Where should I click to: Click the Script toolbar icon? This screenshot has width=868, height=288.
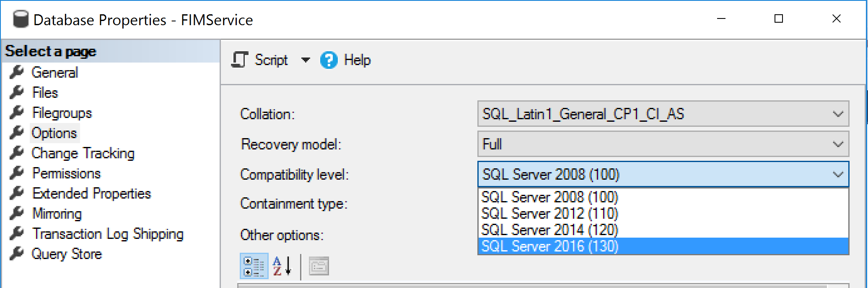[x=240, y=60]
